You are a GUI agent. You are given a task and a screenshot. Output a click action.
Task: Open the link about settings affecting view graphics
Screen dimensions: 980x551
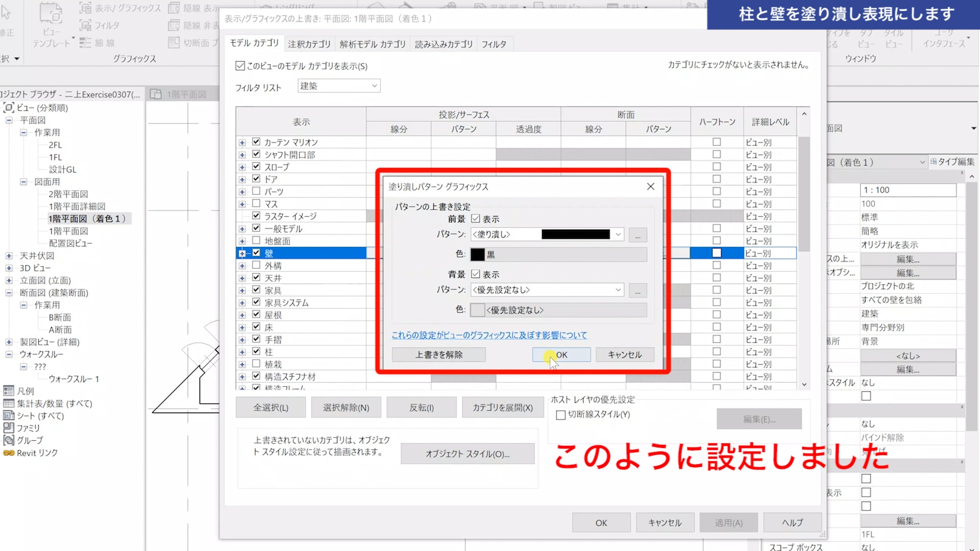click(x=489, y=335)
